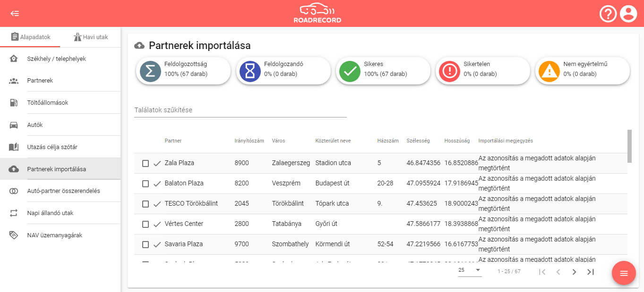Click the fuel pump icon for Töltőállomások
Viewport: 644px width, 292px height.
tap(14, 103)
